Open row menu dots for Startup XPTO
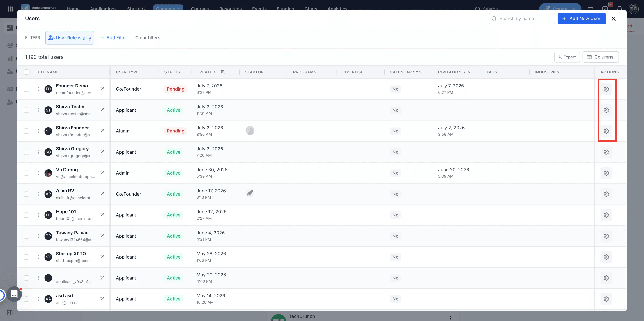The image size is (644, 321). [x=38, y=257]
